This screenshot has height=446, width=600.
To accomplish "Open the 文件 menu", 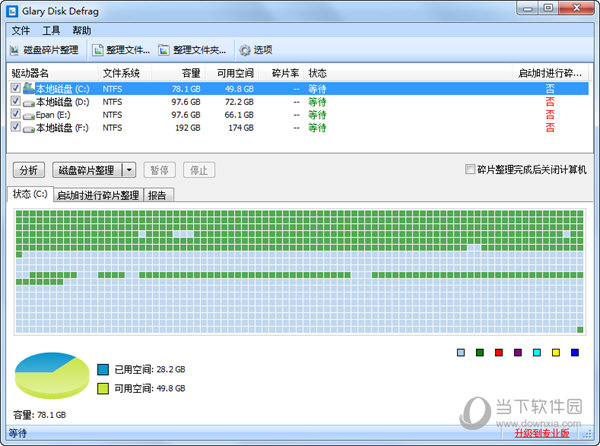I will click(21, 31).
